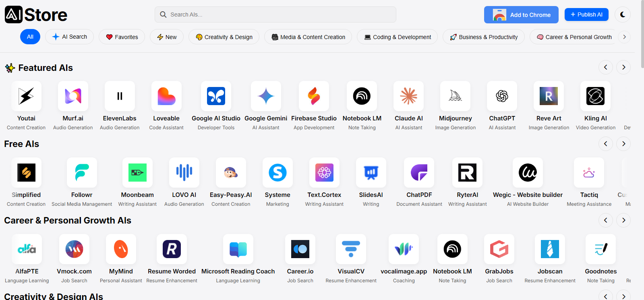Select the All category filter

click(x=30, y=37)
